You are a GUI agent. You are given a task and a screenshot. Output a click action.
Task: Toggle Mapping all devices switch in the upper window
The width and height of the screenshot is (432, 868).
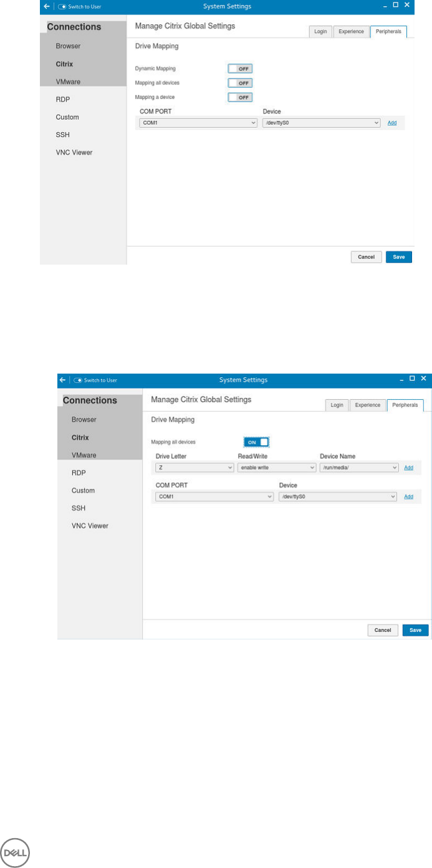click(240, 83)
